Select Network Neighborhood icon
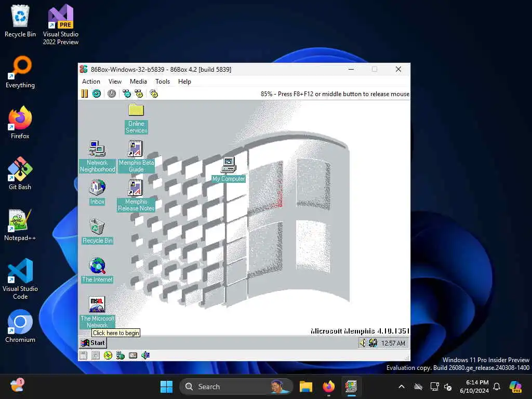Screen dimensions: 532x399 pos(97,157)
